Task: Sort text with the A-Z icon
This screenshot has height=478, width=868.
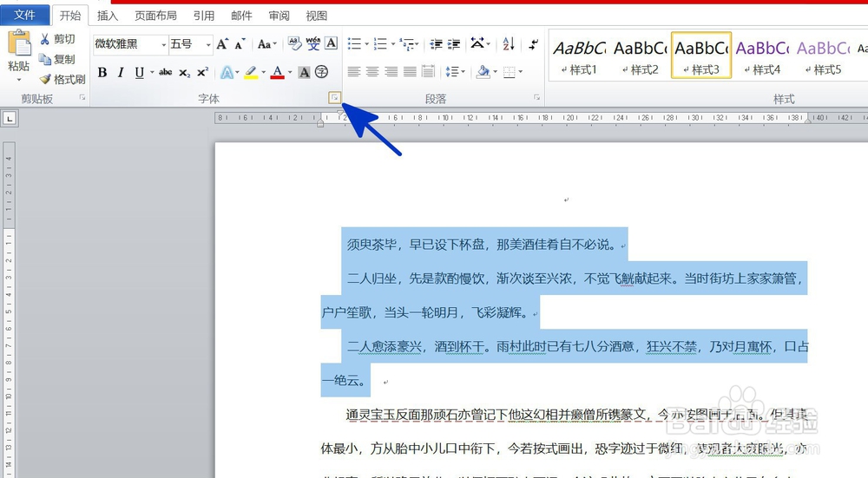Action: click(508, 43)
